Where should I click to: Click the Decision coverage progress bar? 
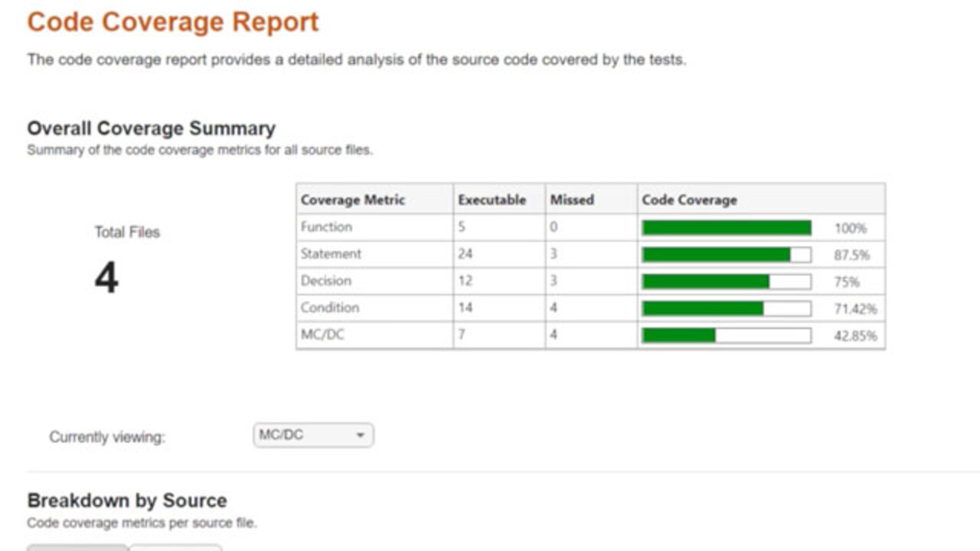click(726, 282)
